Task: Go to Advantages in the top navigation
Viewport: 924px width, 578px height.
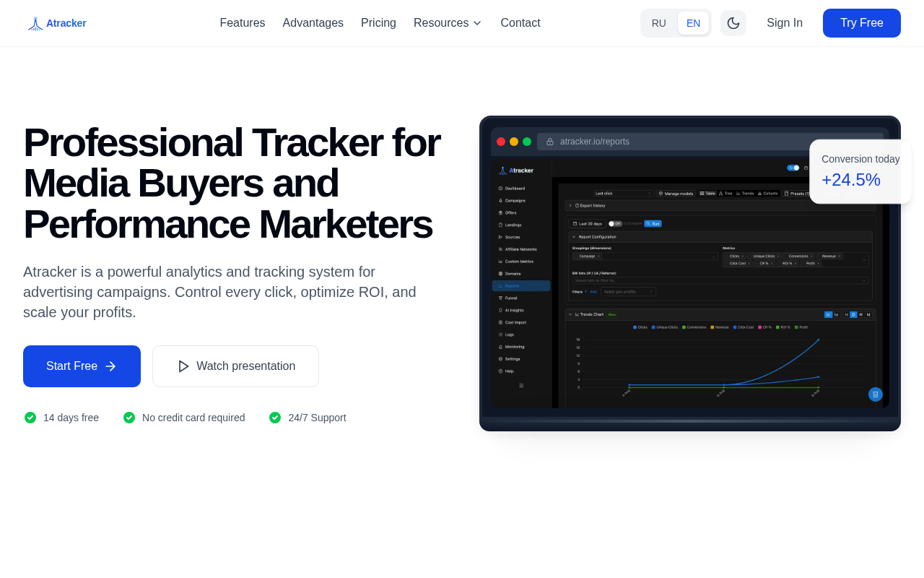Action: coord(313,23)
